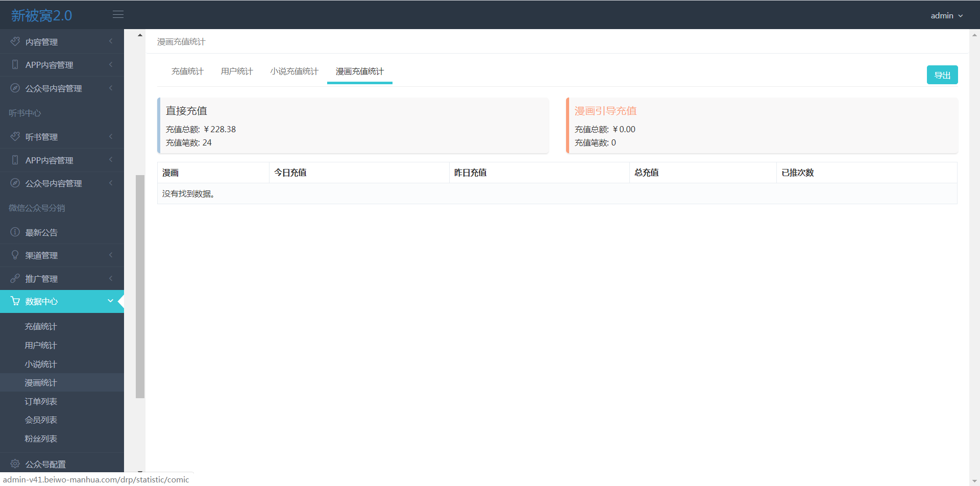The width and height of the screenshot is (980, 486).
Task: Click the 昨日充值 column header
Action: (x=540, y=173)
